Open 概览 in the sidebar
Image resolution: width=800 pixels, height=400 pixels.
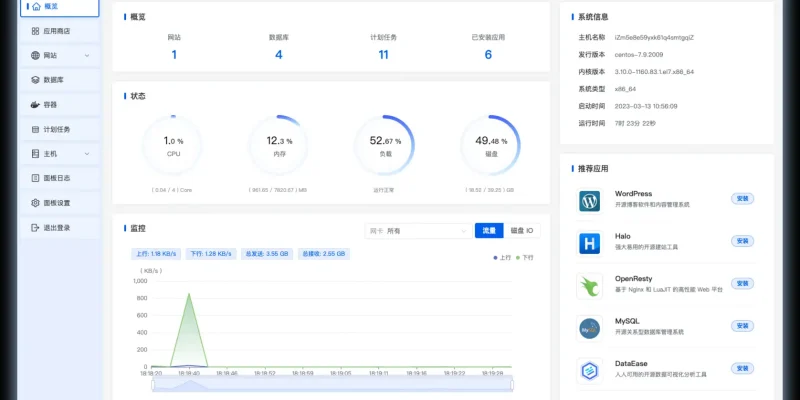point(60,7)
